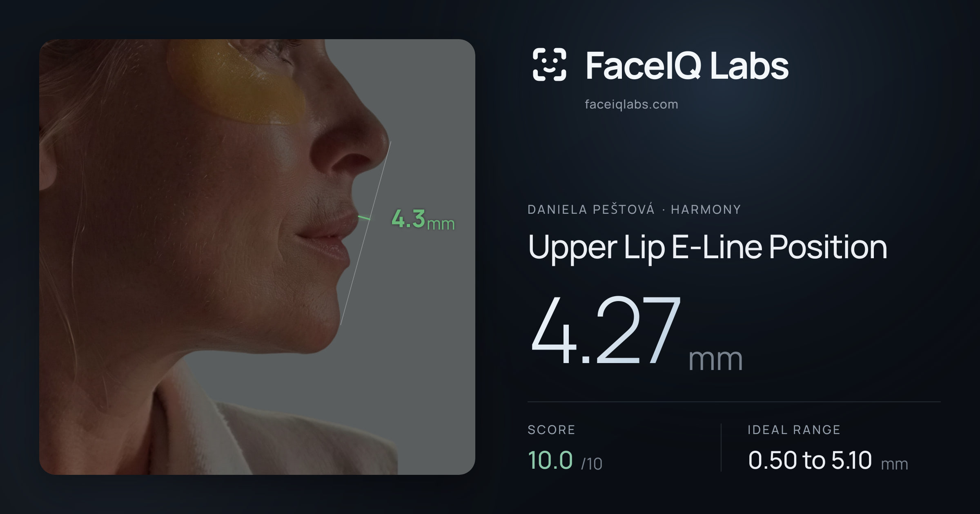Viewport: 980px width, 514px height.
Task: Click the Score label
Action: [551, 430]
